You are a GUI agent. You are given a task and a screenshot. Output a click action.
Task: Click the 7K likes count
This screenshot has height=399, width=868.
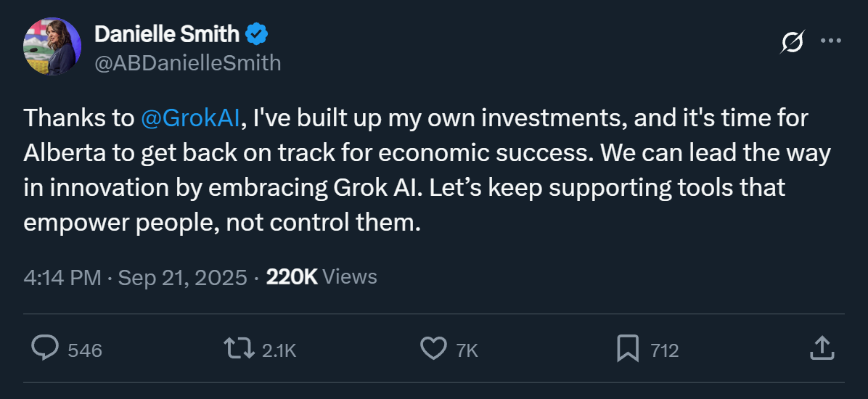coord(467,351)
